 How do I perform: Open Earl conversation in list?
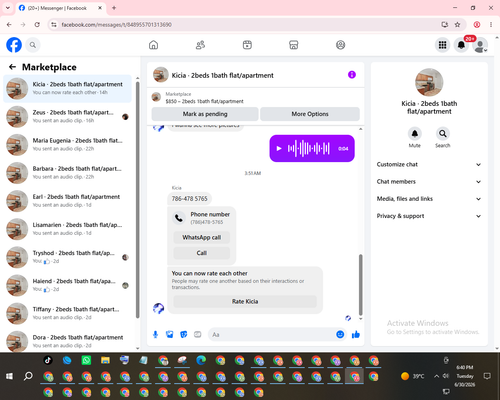click(68, 201)
